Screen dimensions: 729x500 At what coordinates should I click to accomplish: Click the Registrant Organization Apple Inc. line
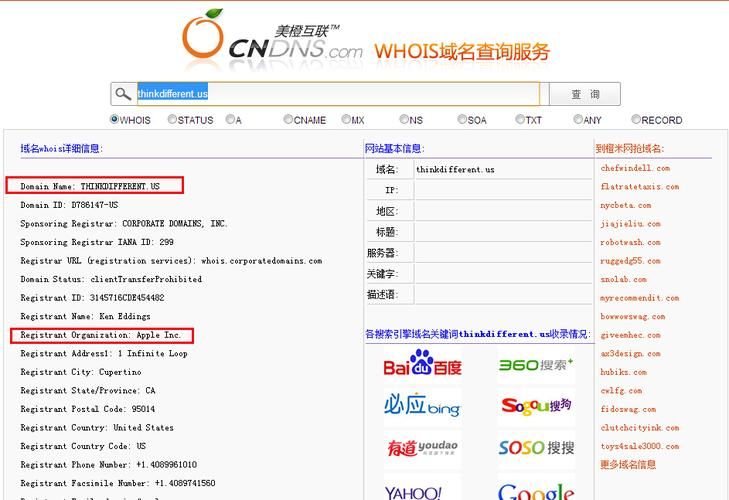coord(101,335)
